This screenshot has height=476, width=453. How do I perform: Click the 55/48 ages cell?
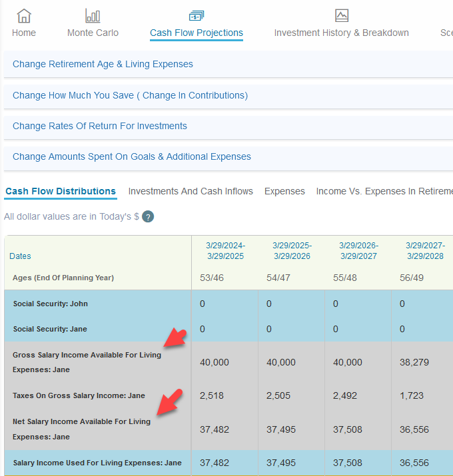point(345,278)
